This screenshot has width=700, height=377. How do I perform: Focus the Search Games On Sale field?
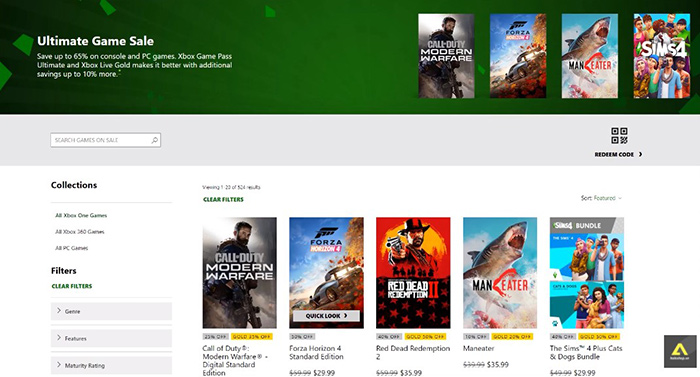(x=105, y=140)
